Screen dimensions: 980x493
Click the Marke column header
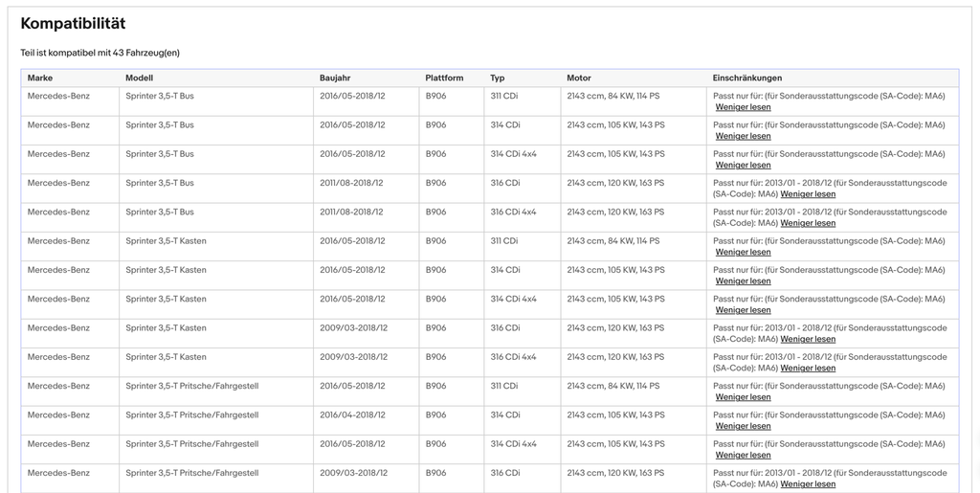(x=40, y=78)
